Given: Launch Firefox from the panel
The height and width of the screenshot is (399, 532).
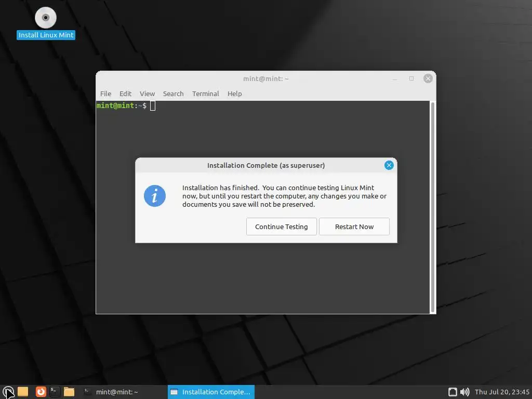Looking at the screenshot, I should coord(41,392).
